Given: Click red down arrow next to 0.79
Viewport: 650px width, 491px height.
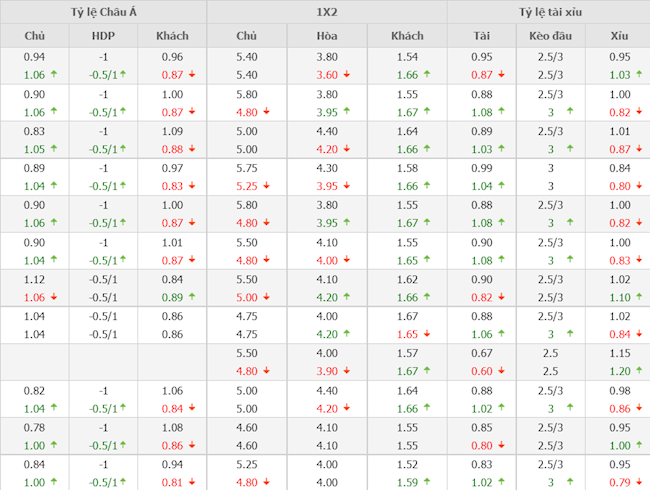Looking at the screenshot, I should (638, 482).
